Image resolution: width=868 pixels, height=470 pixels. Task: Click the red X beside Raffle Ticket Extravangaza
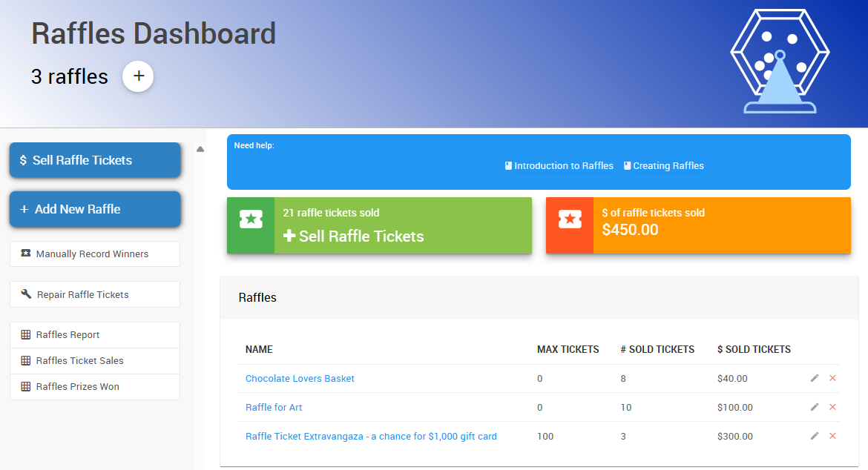tap(832, 436)
